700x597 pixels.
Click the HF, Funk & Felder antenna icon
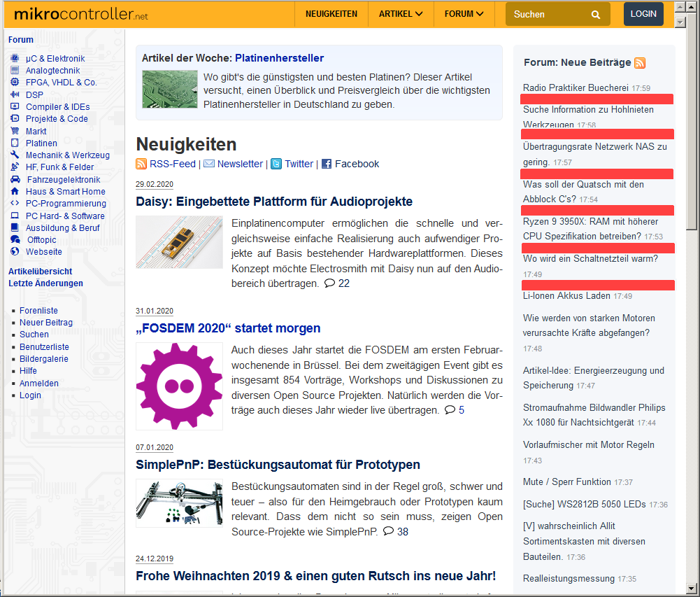pyautogui.click(x=15, y=167)
